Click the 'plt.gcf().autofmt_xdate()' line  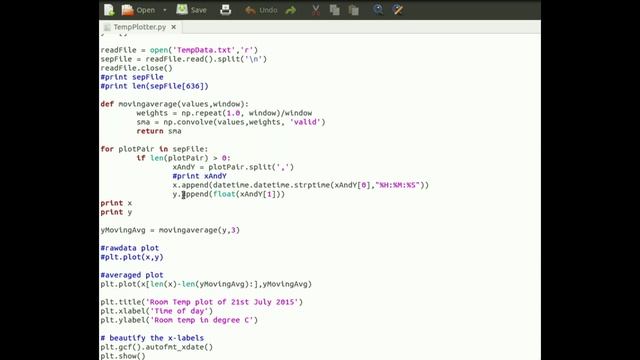pyautogui.click(x=157, y=347)
